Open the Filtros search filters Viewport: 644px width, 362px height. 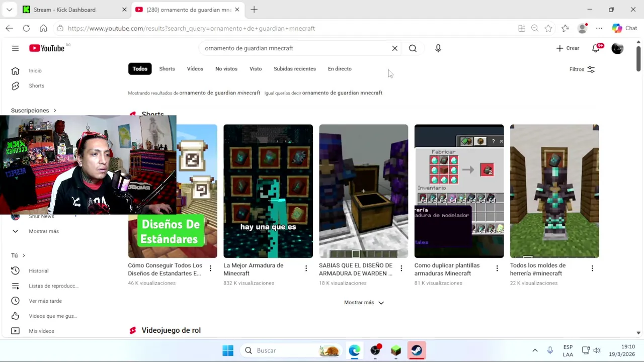coord(582,69)
